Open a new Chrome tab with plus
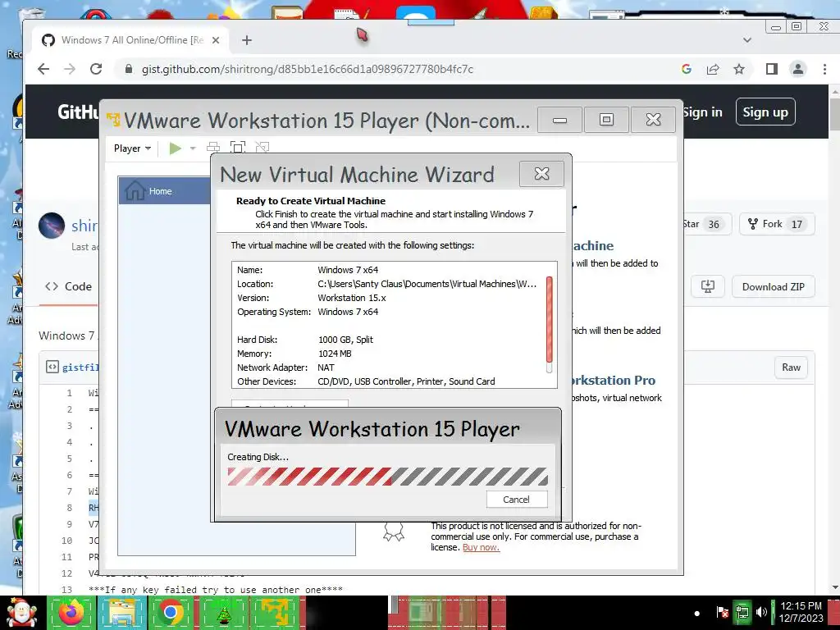 coord(246,40)
